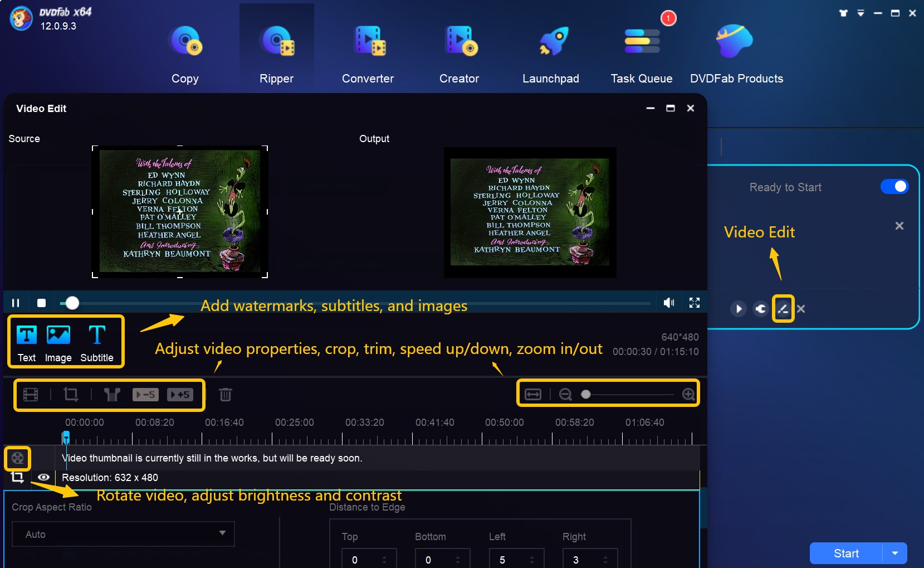Adjust the Right value stepper arrows
This screenshot has width=924, height=568.
click(605, 560)
